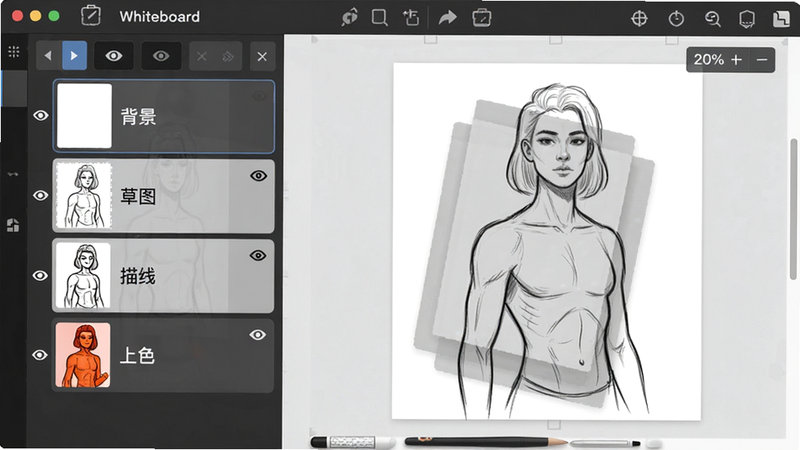This screenshot has height=450, width=800.
Task: Select the 上色 layer row
Action: [163, 355]
